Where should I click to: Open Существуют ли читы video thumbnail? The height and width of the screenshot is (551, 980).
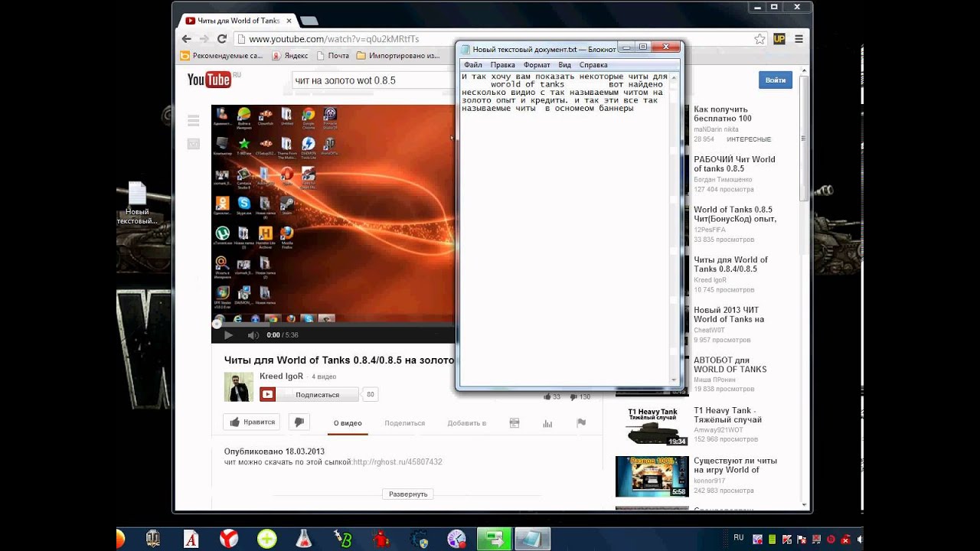(652, 476)
